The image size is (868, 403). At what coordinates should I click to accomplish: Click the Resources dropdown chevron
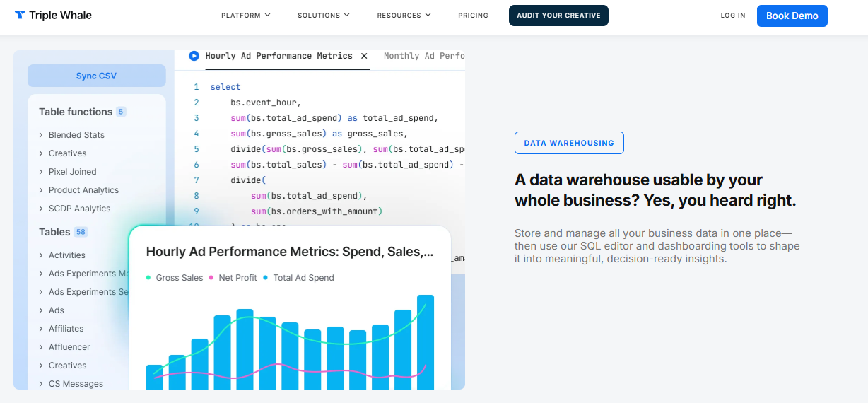428,16
